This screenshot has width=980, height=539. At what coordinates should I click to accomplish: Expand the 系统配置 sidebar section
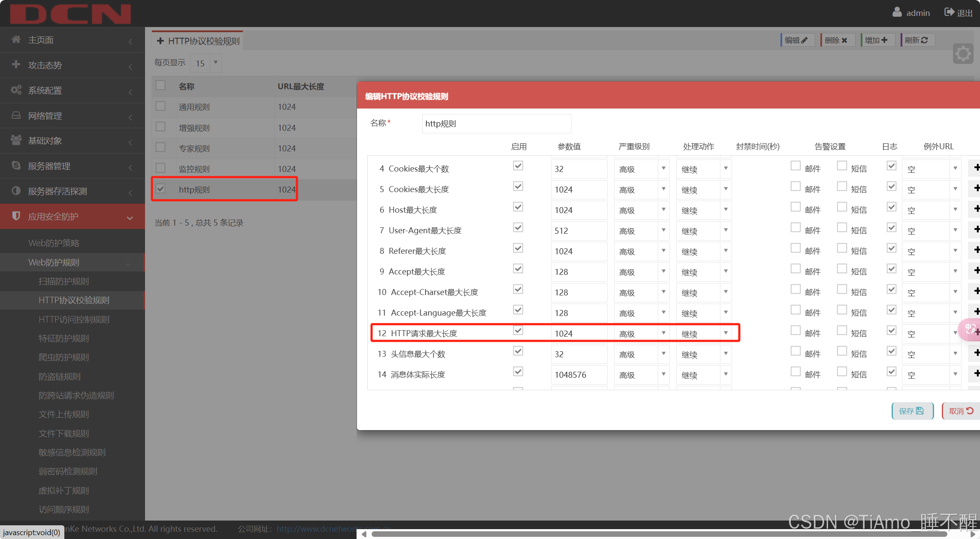[72, 90]
